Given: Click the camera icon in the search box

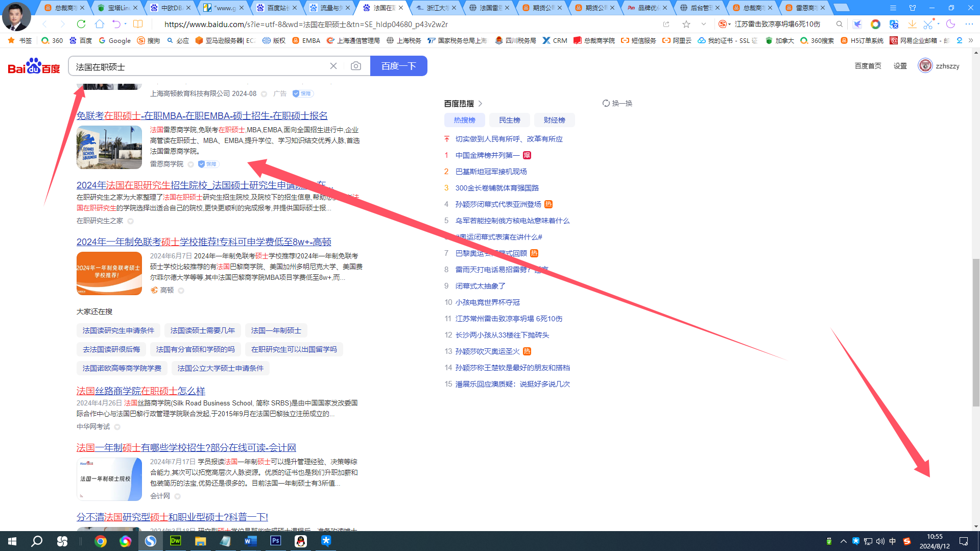Looking at the screenshot, I should pyautogui.click(x=356, y=65).
